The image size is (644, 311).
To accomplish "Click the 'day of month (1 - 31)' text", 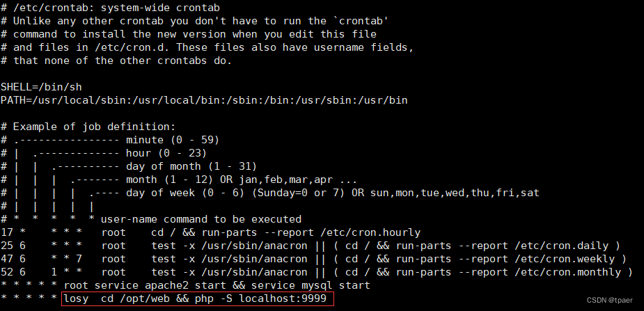I will 191,166.
